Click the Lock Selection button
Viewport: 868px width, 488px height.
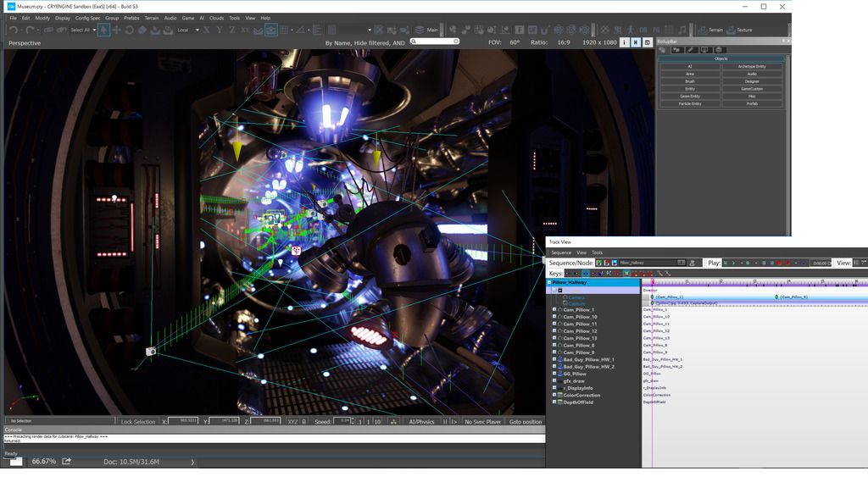(138, 422)
